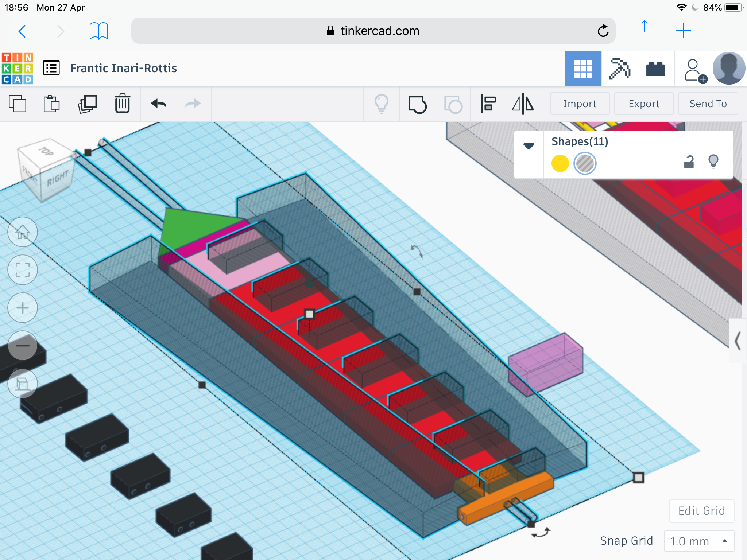Paste shapes from clipboard
This screenshot has height=560, width=747.
click(51, 104)
